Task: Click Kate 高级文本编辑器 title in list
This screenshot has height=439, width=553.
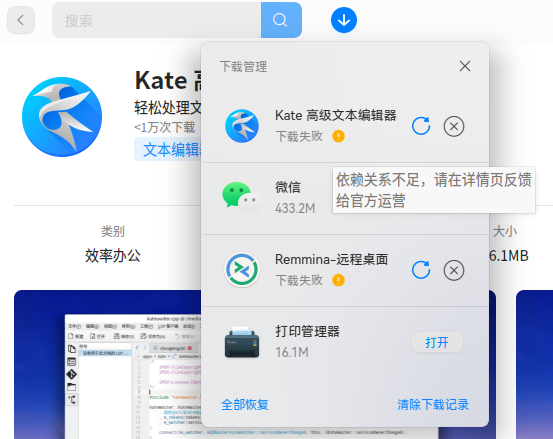Action: pos(336,115)
